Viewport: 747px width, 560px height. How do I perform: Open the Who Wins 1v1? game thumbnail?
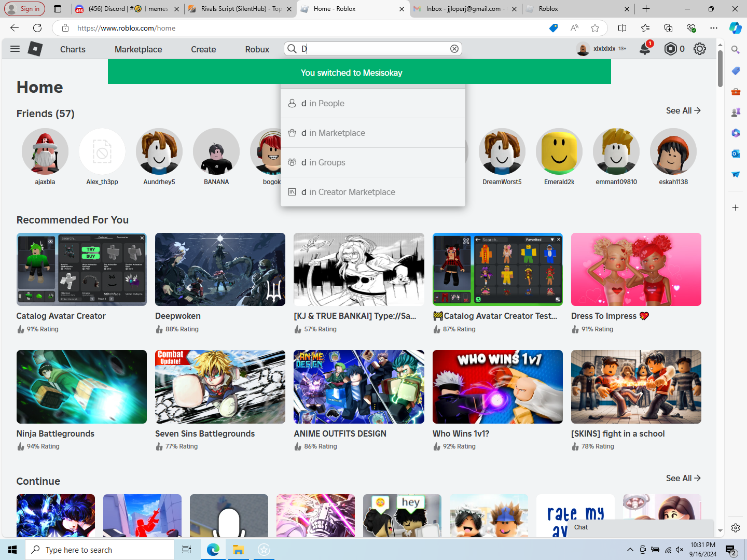point(497,387)
